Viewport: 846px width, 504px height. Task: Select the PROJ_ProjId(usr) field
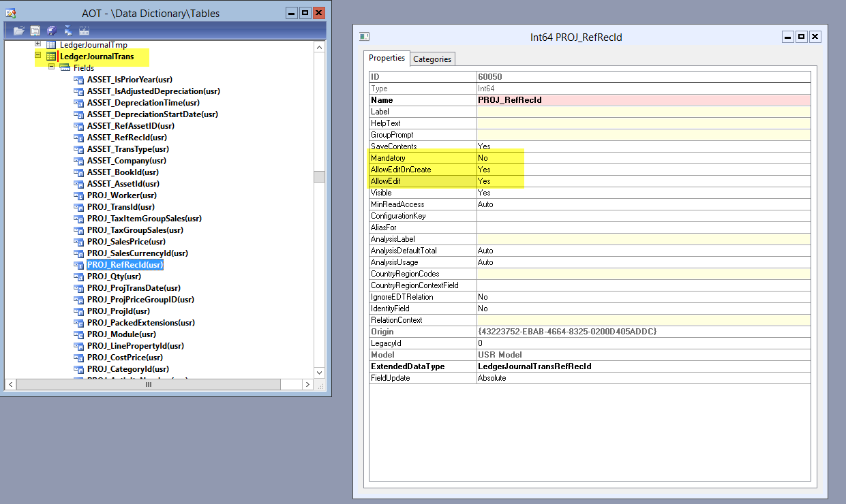(118, 311)
